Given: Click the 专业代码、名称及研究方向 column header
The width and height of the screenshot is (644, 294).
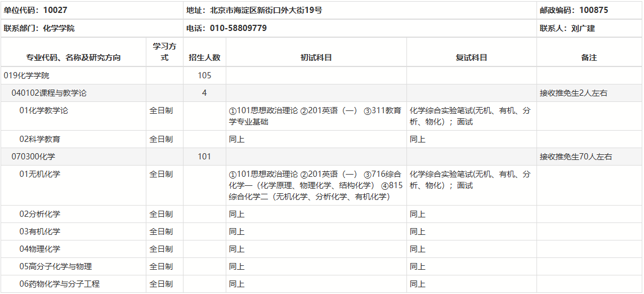Looking at the screenshot, I should (x=73, y=57).
